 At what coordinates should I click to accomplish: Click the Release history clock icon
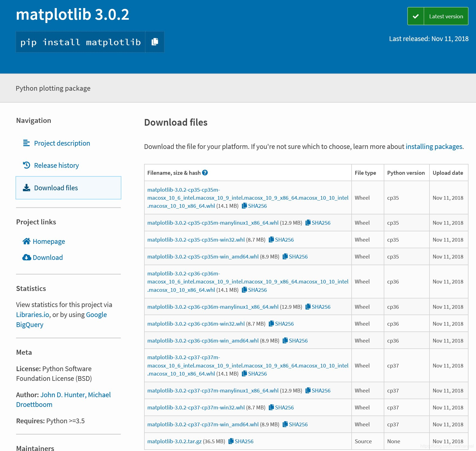pos(26,165)
